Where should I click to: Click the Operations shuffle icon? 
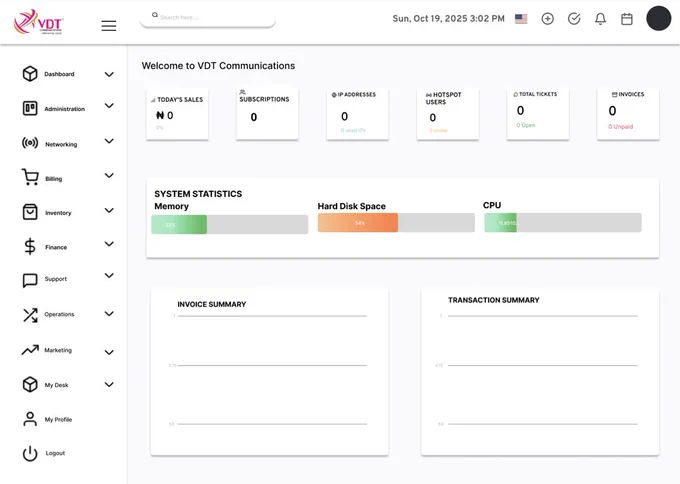30,315
